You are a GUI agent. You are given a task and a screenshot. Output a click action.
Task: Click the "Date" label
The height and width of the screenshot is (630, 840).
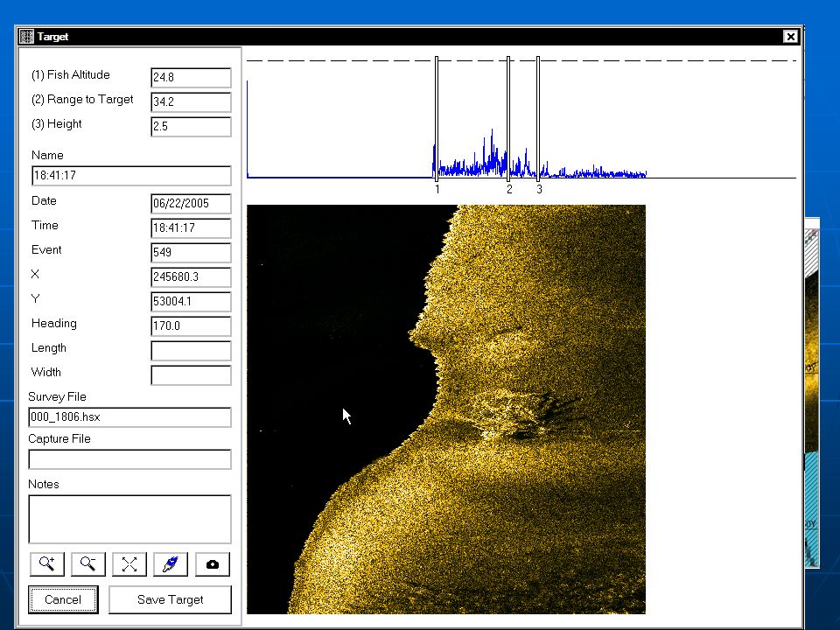point(44,201)
